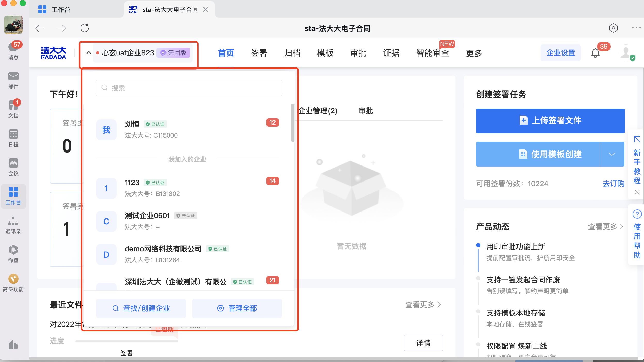Open the 权限配置 焕新上线 news item
644x362 pixels.
pos(517,346)
